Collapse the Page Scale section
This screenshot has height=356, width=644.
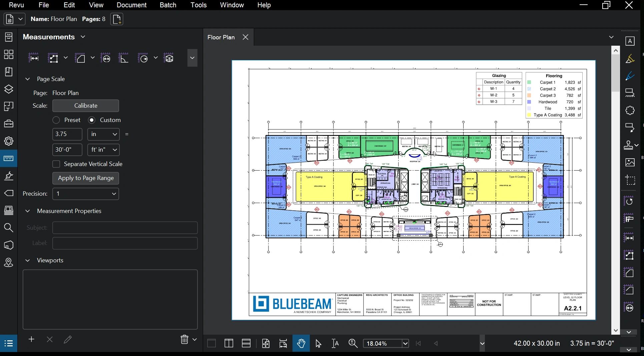click(x=27, y=79)
